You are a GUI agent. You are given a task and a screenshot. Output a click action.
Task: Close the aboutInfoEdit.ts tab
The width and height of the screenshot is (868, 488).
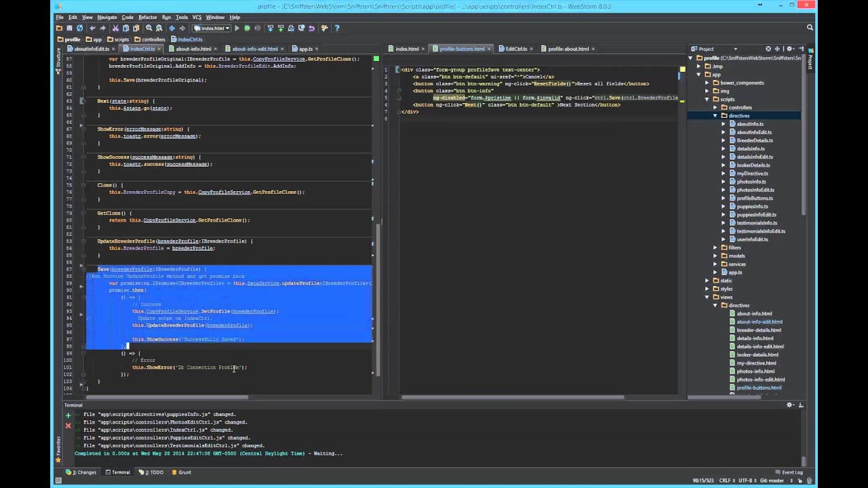click(x=113, y=49)
